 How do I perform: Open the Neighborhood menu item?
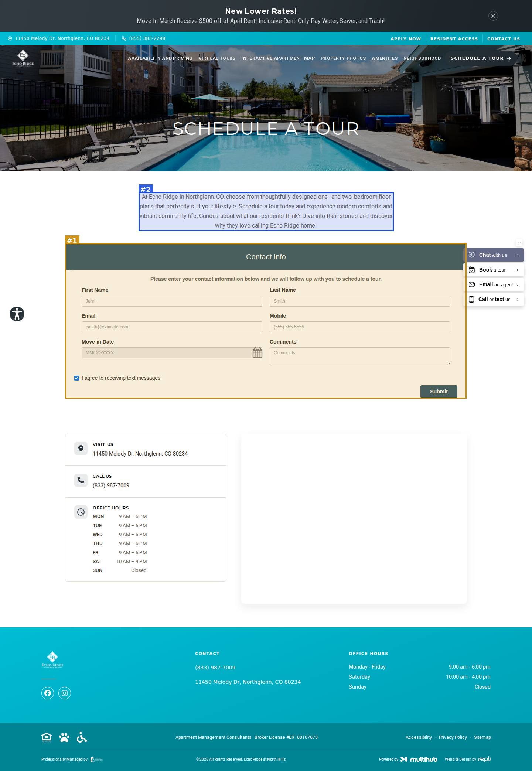tap(422, 58)
